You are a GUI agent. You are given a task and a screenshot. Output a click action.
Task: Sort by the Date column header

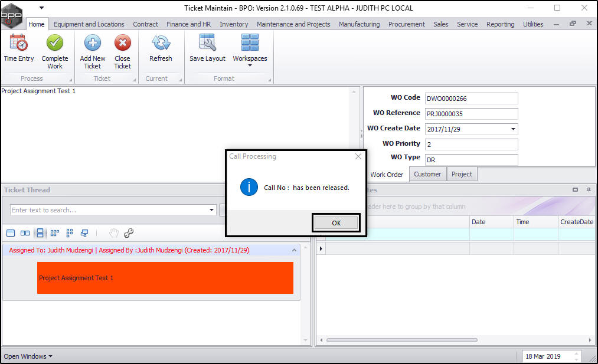tap(492, 222)
